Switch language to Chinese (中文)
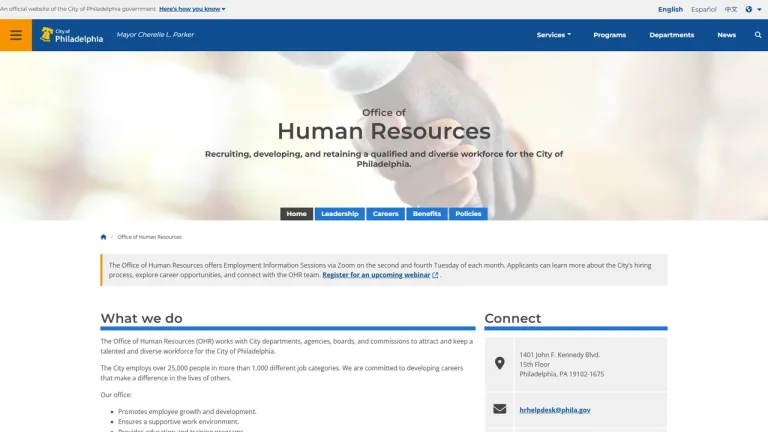Screen dimensions: 768x432 click(731, 9)
